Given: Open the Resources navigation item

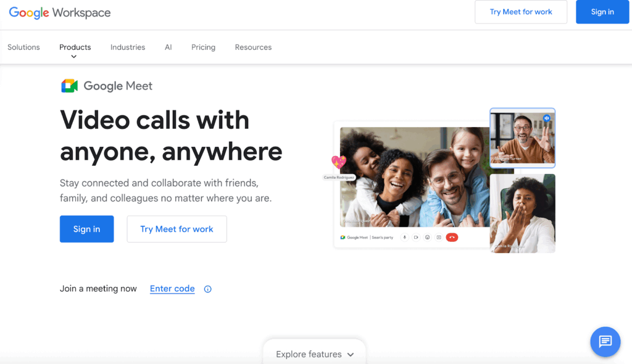Looking at the screenshot, I should [x=253, y=48].
